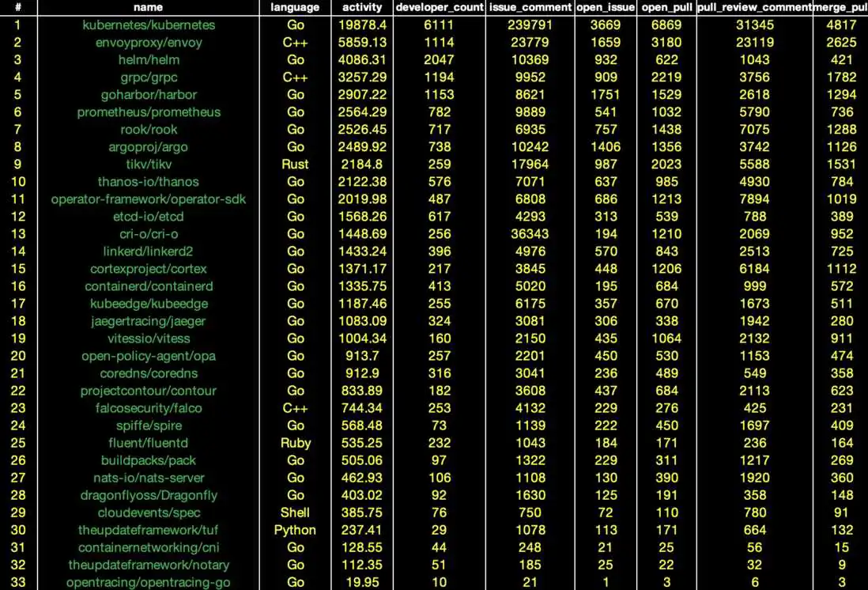868x590 pixels.
Task: Click the Shell language cell
Action: pos(295,512)
